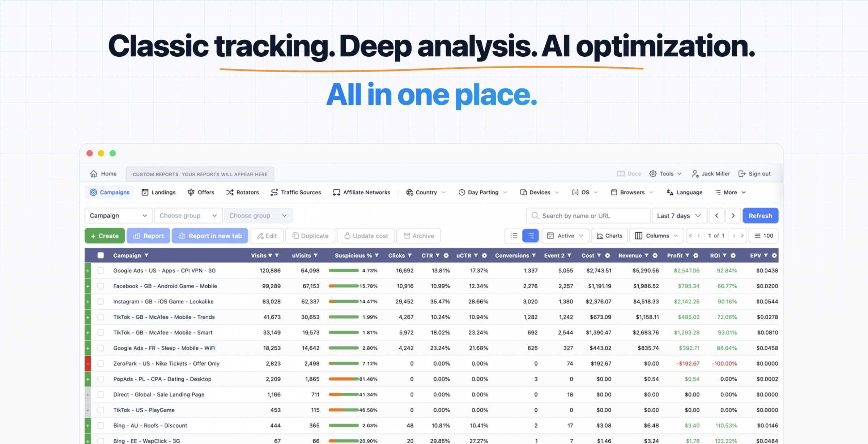Open the Last 7 days dropdown
Screen dimensions: 868x444
coord(679,216)
